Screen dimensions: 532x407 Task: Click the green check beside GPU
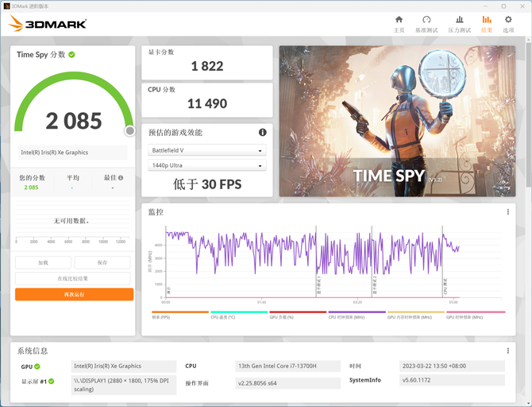coord(37,366)
